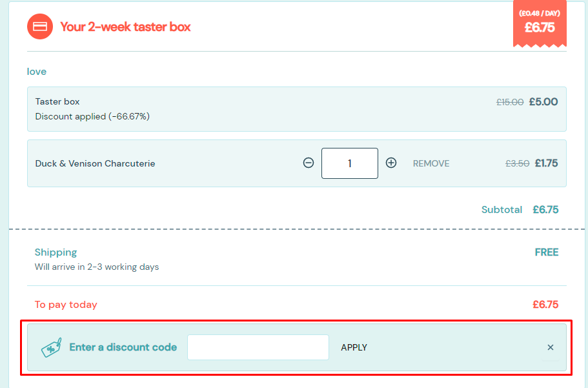Click the "Your 2-week taster box" heading

125,27
